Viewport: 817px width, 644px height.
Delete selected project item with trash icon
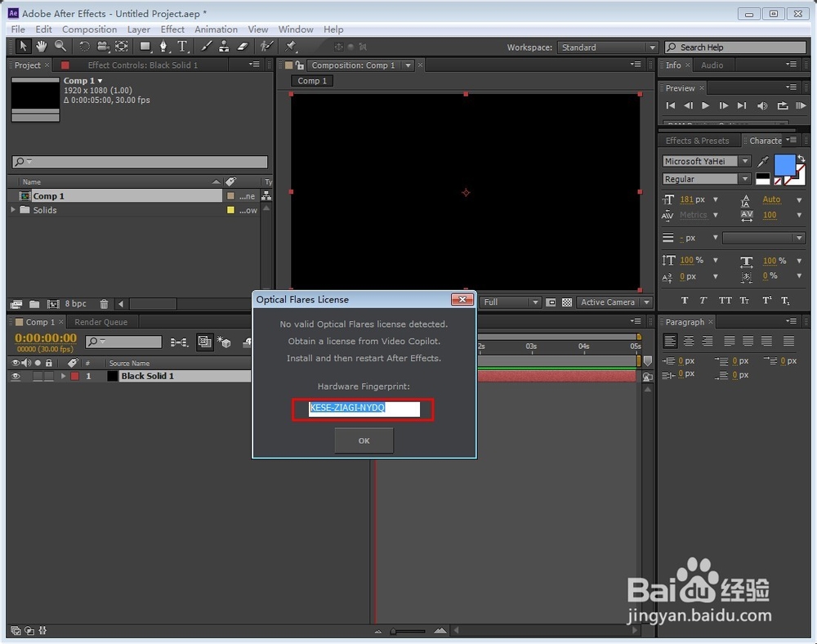[104, 304]
